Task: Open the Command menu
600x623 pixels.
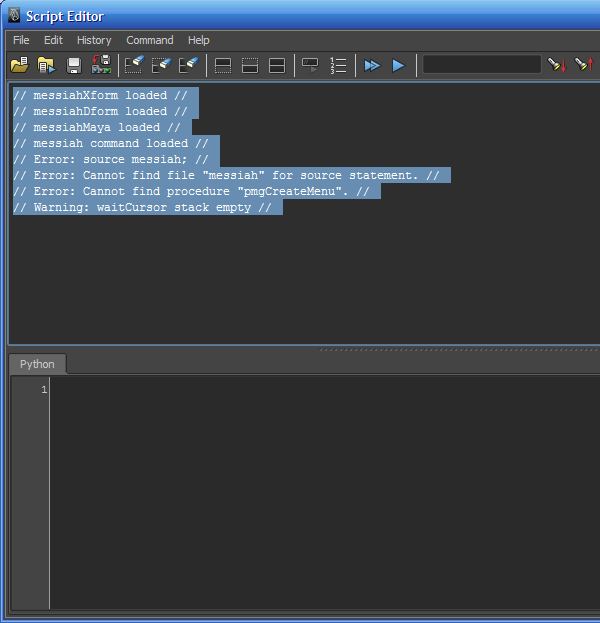Action: click(x=150, y=40)
